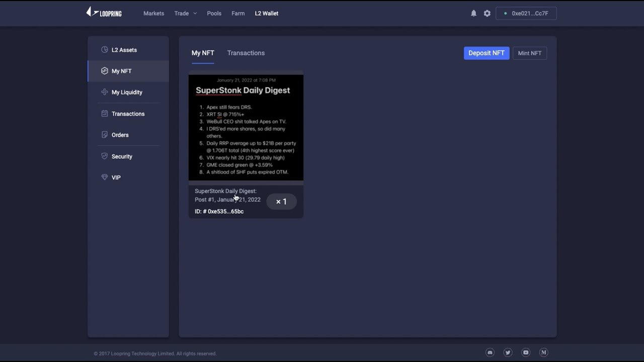Go to Markets in top navigation
This screenshot has height=362, width=644.
pos(153,14)
